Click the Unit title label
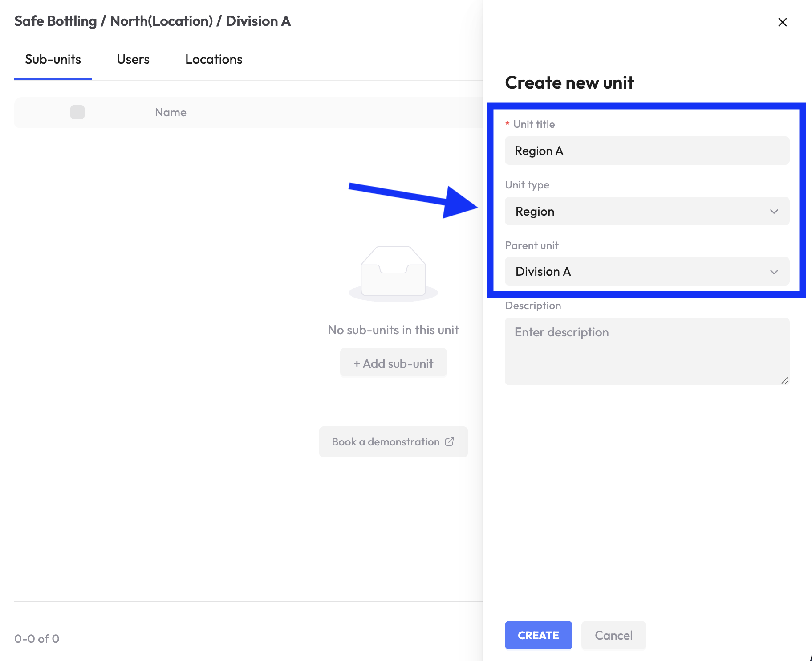812x661 pixels. pos(534,124)
